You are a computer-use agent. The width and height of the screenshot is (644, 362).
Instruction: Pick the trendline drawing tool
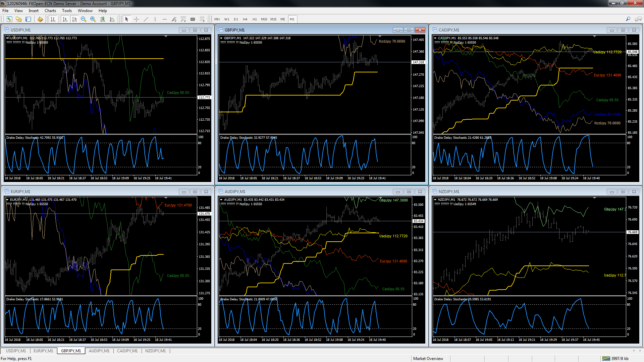[146, 19]
